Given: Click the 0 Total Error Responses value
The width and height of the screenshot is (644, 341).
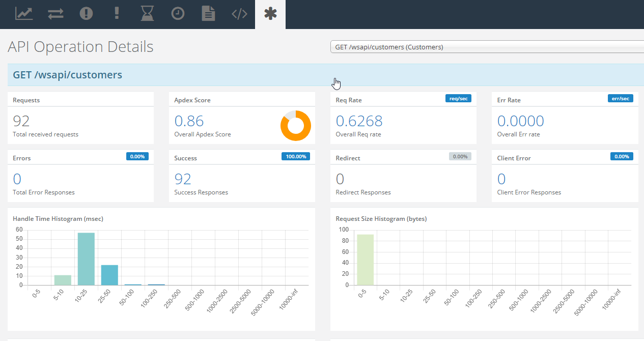Looking at the screenshot, I should 17,179.
